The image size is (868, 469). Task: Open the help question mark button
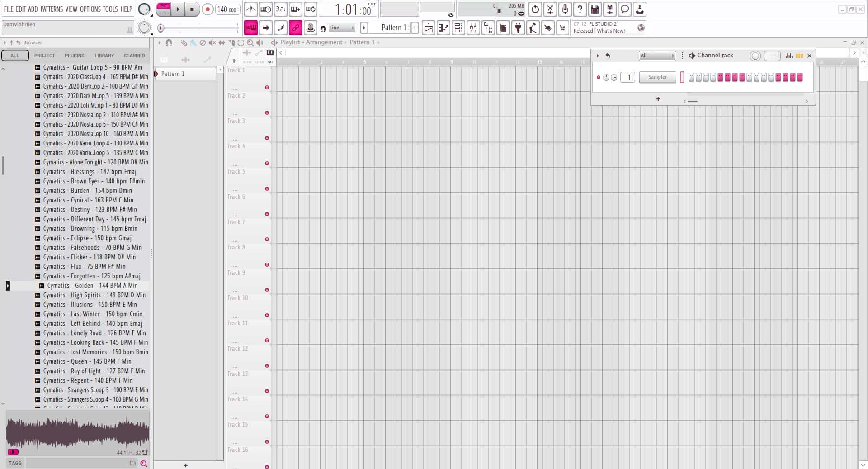(x=580, y=9)
